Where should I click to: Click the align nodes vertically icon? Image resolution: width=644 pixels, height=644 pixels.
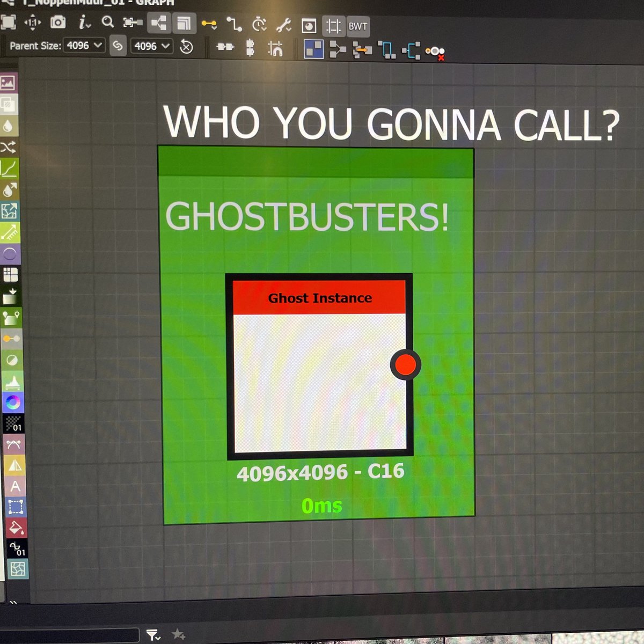(250, 48)
